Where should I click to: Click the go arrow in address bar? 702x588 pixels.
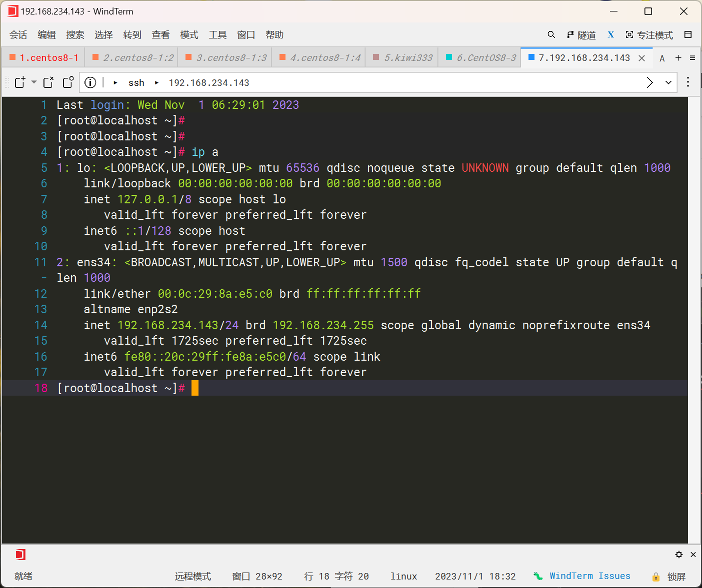(649, 82)
